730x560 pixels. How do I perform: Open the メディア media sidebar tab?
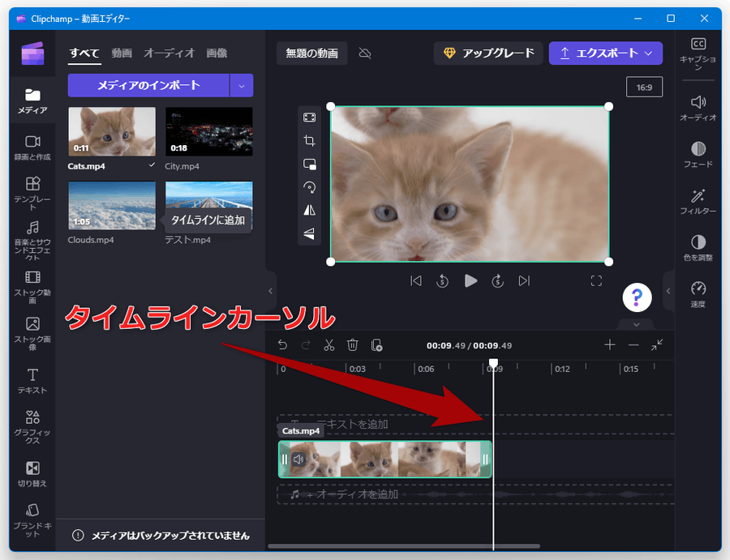[32, 100]
